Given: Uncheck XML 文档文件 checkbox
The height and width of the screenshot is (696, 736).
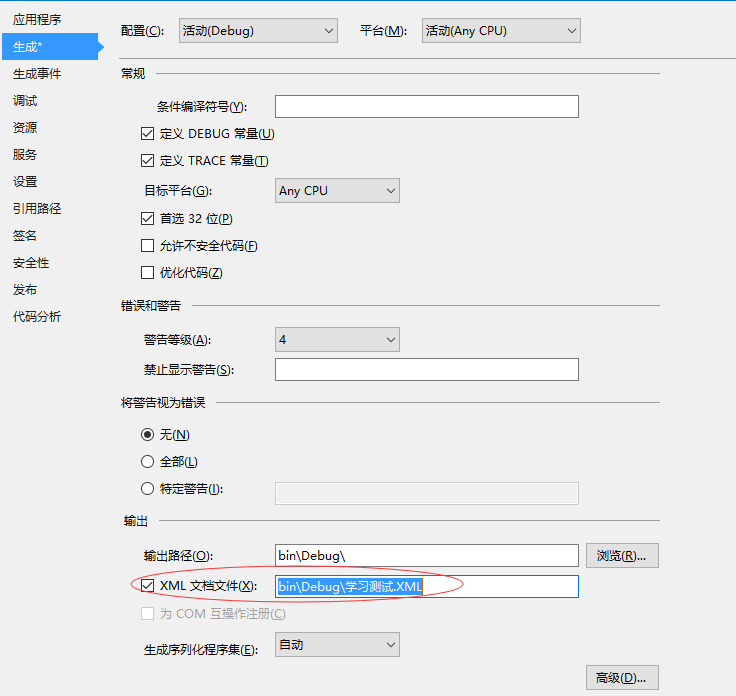Looking at the screenshot, I should point(147,586).
